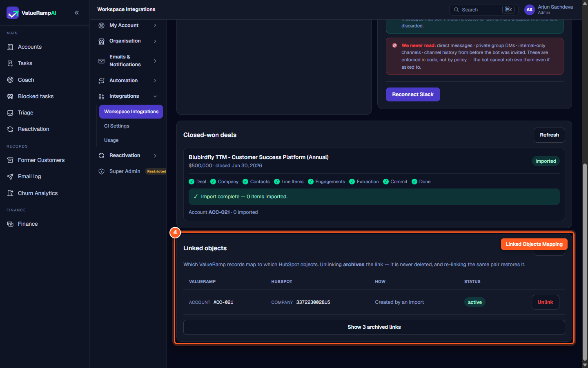Unlink the ACC-021 account link
This screenshot has height=368, width=588.
pos(545,302)
